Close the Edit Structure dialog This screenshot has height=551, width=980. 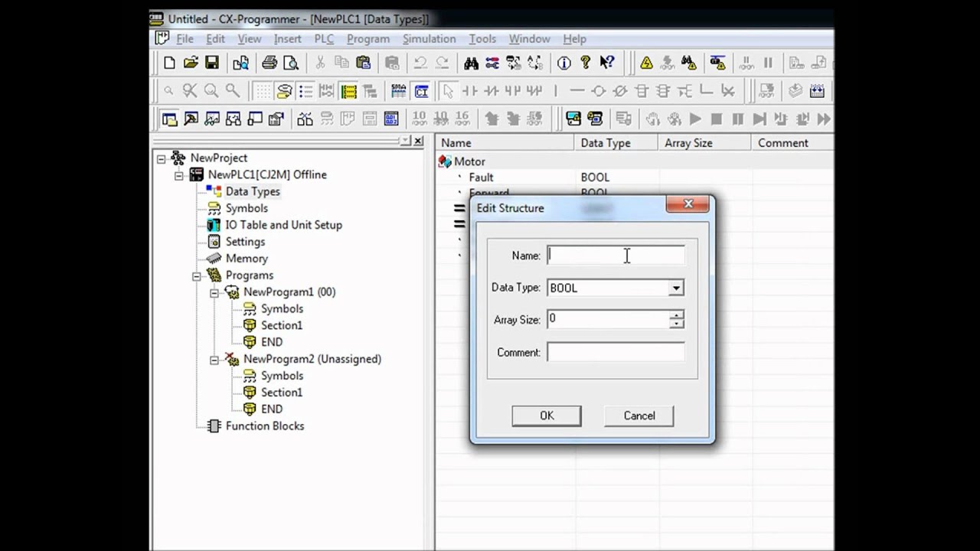688,204
